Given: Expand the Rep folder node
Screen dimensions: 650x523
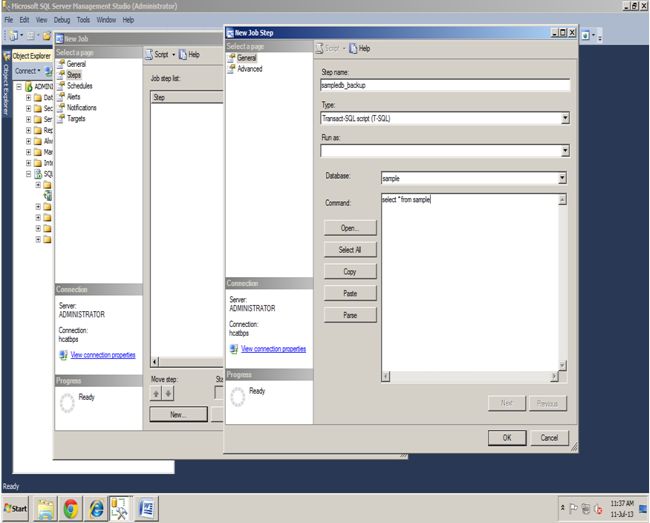Looking at the screenshot, I should (28, 130).
